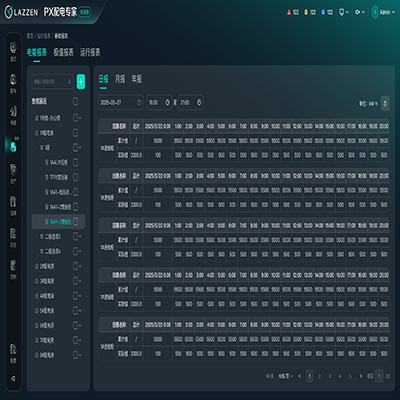Check the 8#配电房 checkbox
The image size is (400, 400).
[75, 355]
